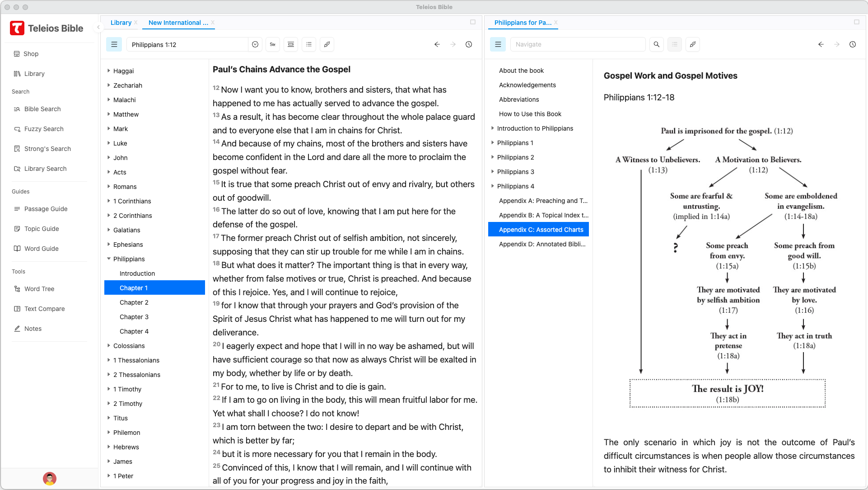
Task: Toggle contents sidebar in right book pane
Action: (x=498, y=44)
